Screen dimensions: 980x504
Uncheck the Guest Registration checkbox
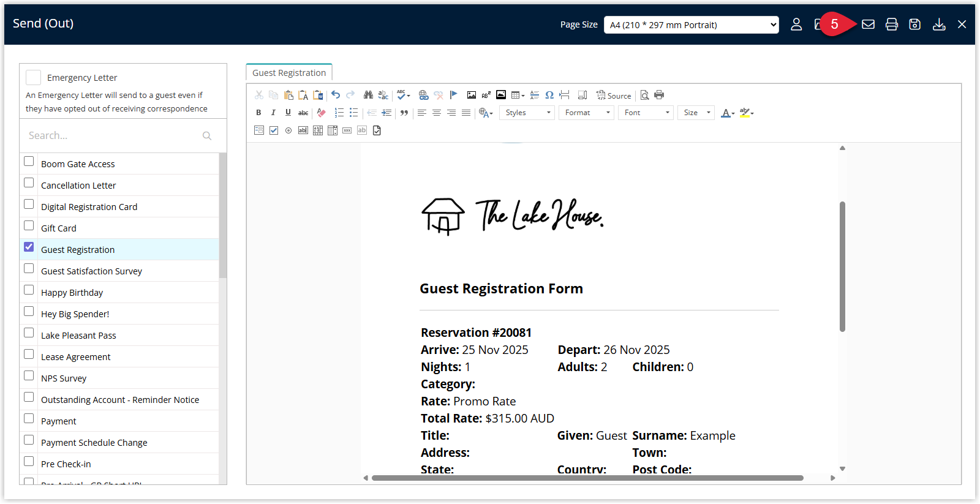[29, 247]
